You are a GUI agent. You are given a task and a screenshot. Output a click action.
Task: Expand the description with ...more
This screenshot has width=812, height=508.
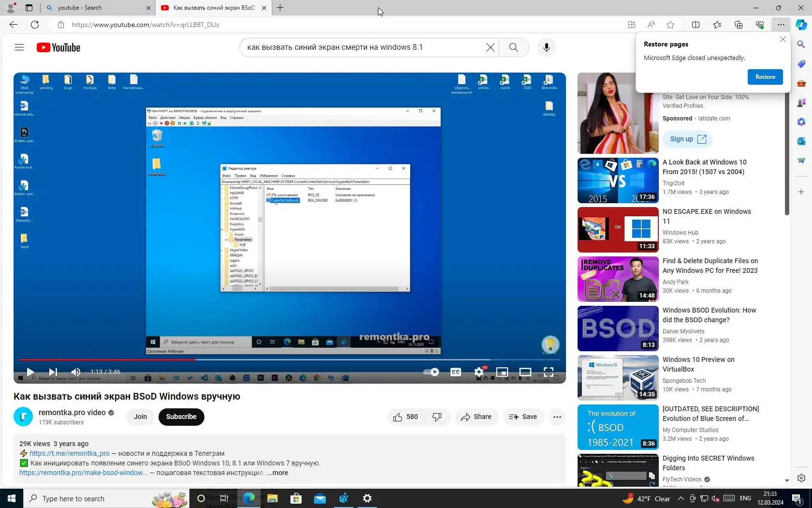click(277, 473)
